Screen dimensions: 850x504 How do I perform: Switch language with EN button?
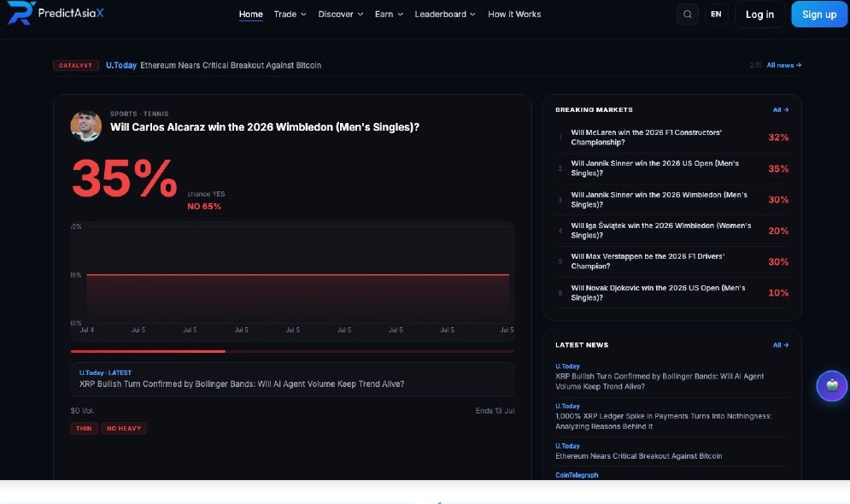716,14
